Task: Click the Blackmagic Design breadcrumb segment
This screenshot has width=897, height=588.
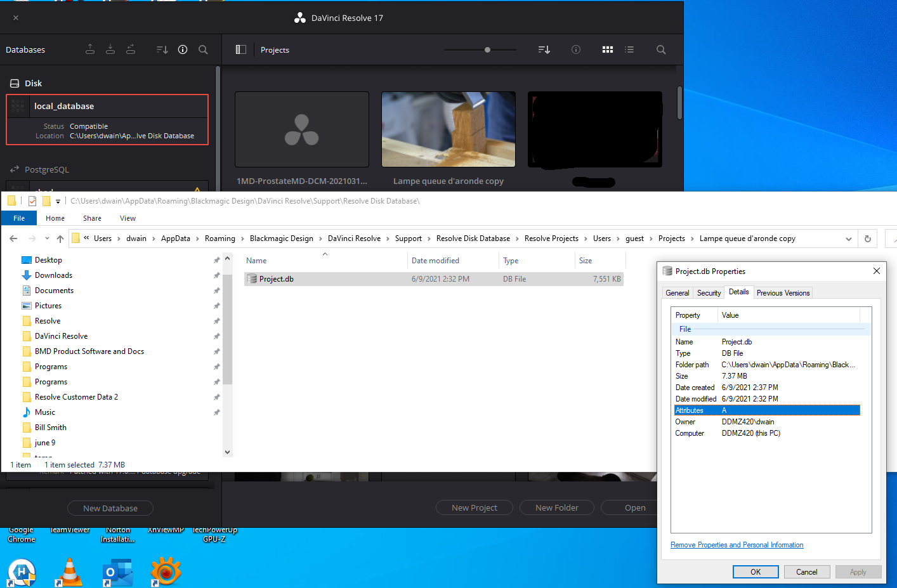Action: (x=282, y=238)
